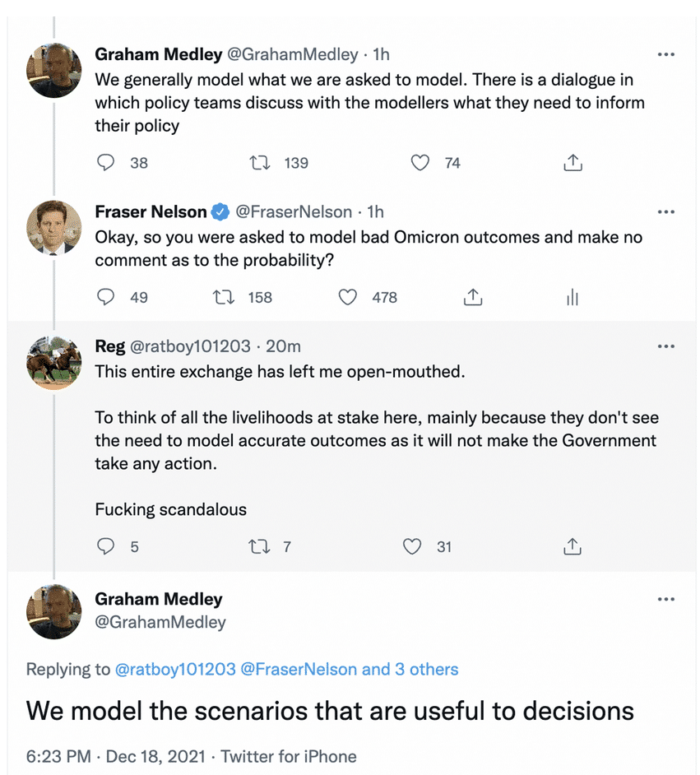Open more options on Graham Medley's first tweet
Viewport: 700px width, 775px height.
point(666,55)
